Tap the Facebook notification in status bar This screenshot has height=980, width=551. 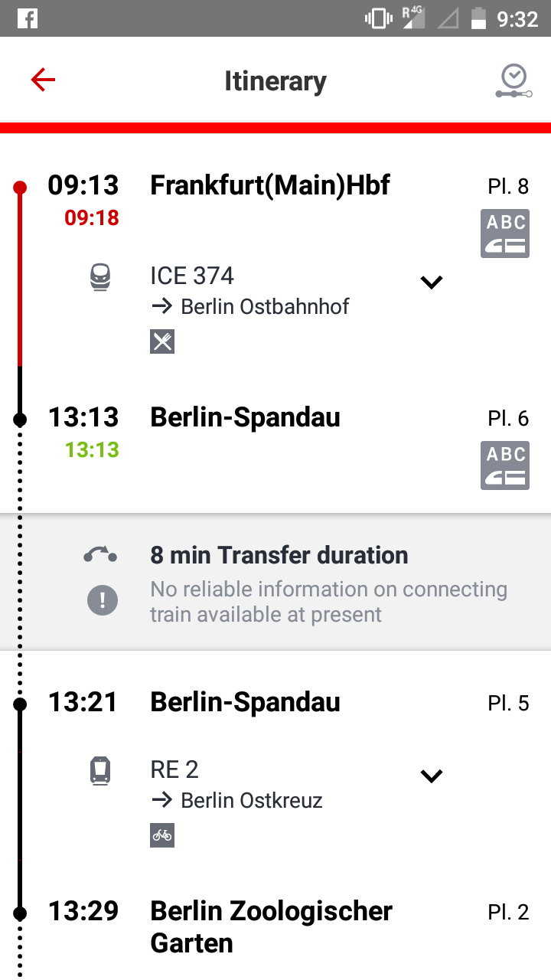27,18
